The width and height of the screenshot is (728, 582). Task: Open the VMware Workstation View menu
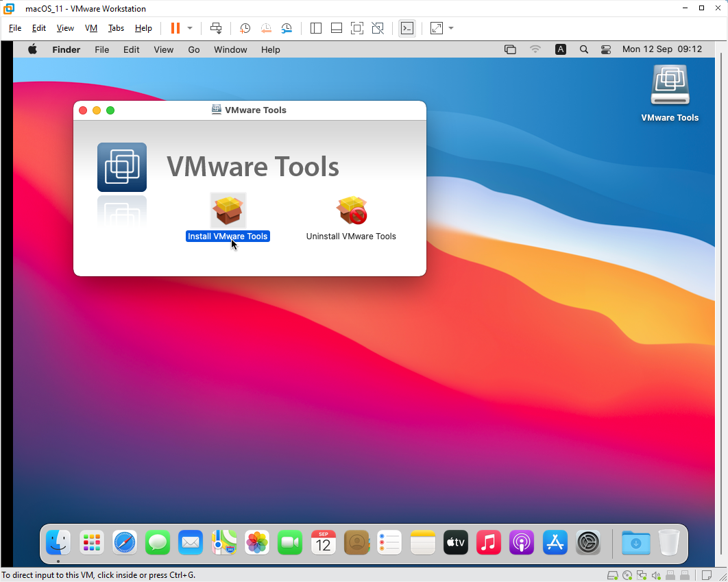coord(65,28)
